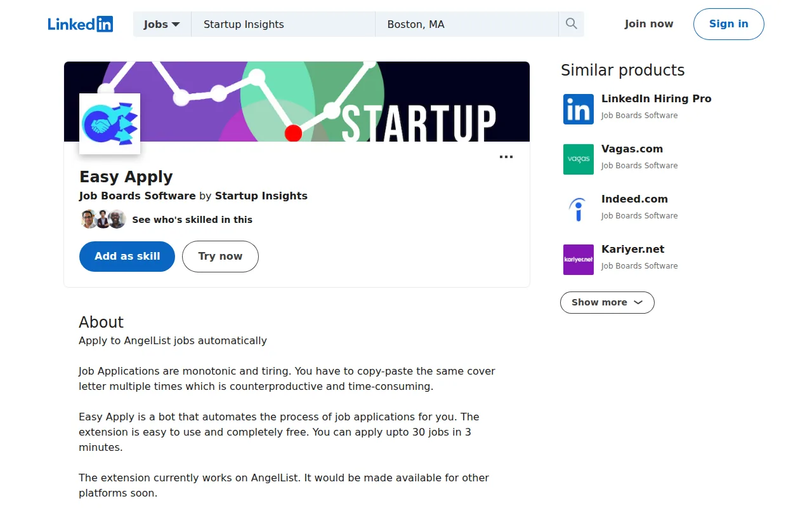
Task: Click 'Apply to AngelList jobs automatically' text
Action: coord(173,340)
